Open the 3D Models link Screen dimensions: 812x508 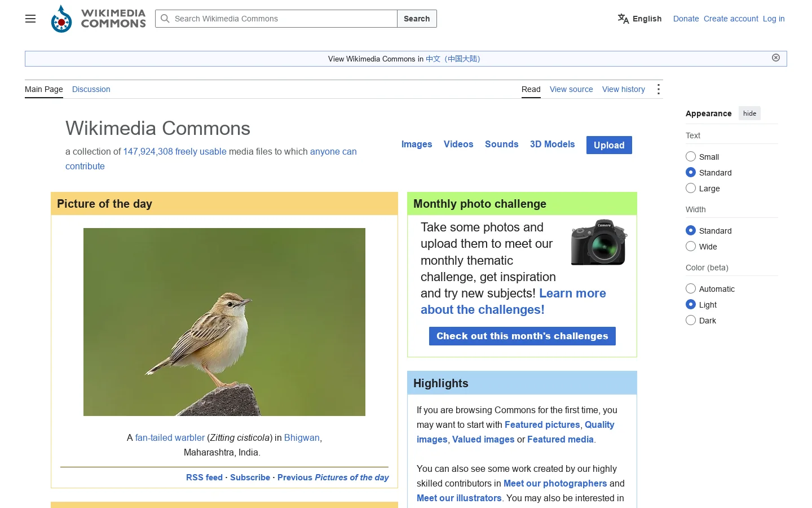pos(553,144)
